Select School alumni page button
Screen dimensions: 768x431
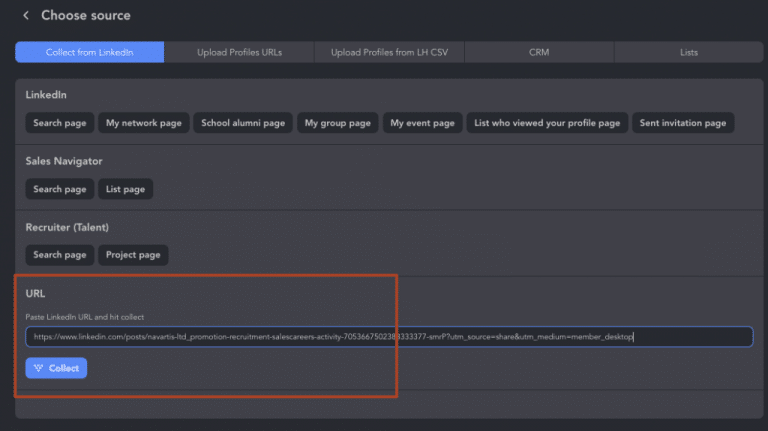[x=242, y=123]
